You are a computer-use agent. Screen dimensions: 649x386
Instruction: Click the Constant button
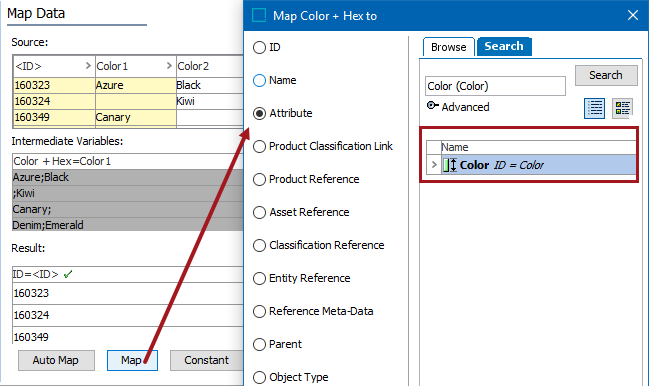coord(207,360)
